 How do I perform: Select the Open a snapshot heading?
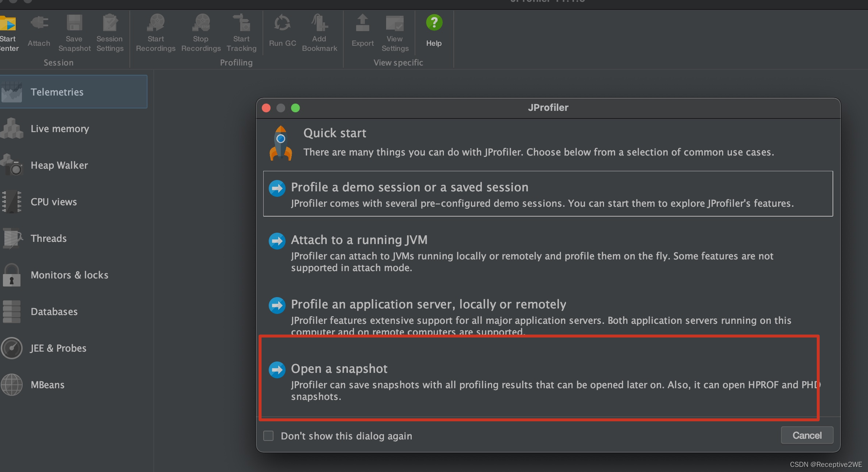click(339, 369)
